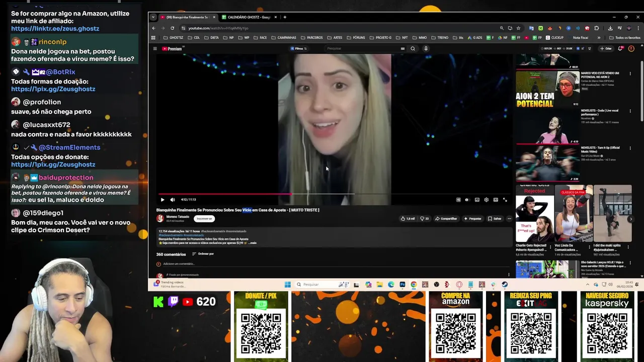644x362 pixels.
Task: Open FÓRUNS bookmark folder
Action: click(356, 38)
